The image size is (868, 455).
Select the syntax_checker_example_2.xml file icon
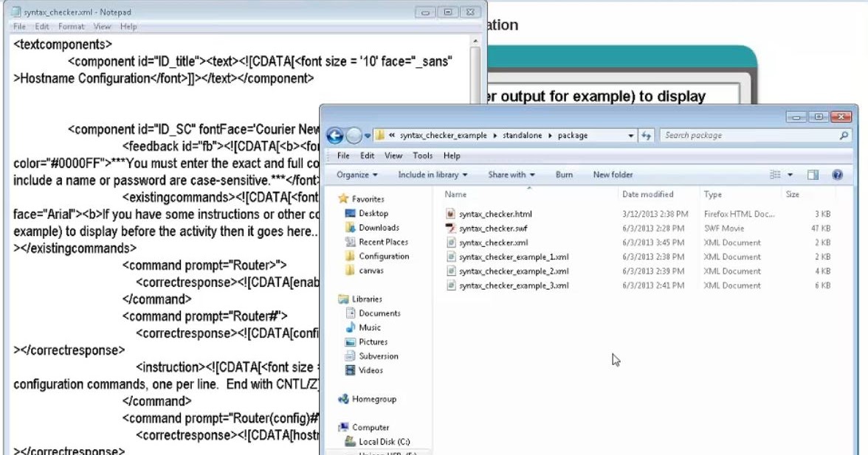click(x=450, y=271)
